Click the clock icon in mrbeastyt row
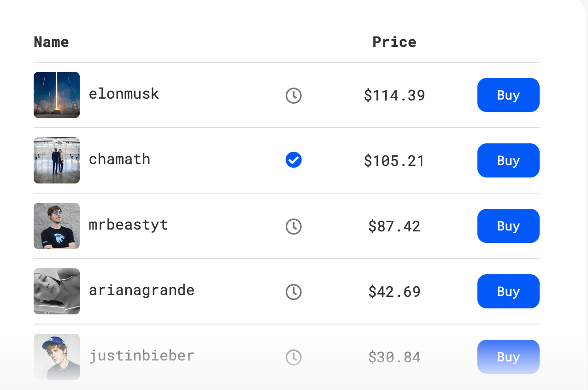 (294, 226)
